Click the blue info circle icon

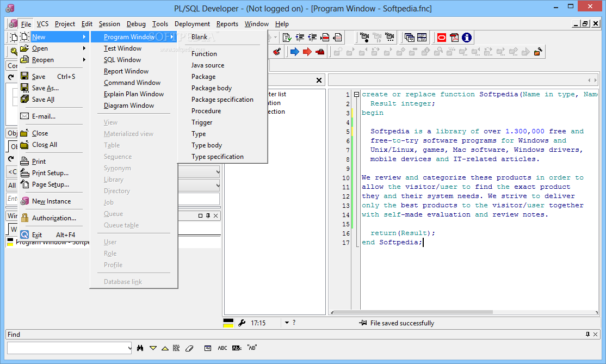click(466, 38)
